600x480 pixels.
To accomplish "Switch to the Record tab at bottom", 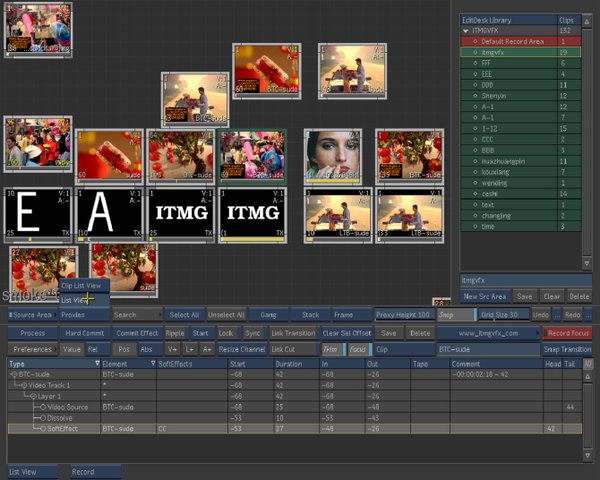I will click(83, 471).
